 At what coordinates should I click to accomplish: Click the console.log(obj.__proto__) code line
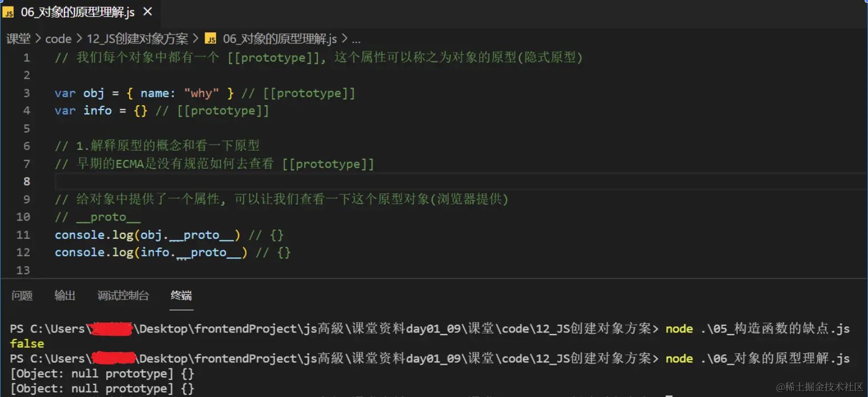(147, 235)
